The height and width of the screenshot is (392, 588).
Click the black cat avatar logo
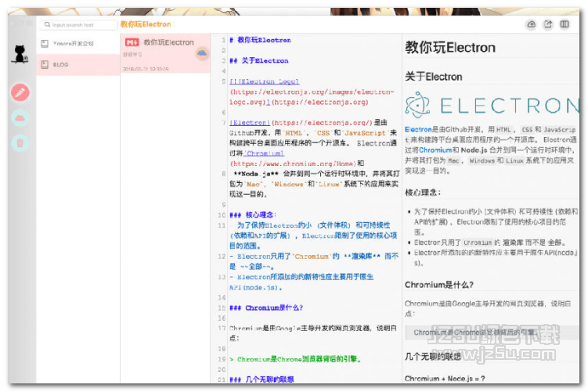click(x=20, y=54)
